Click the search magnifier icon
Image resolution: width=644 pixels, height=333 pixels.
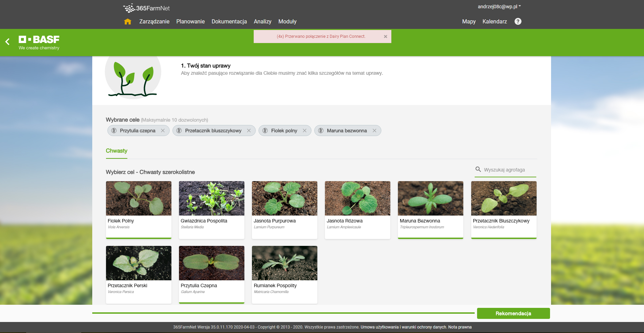478,169
